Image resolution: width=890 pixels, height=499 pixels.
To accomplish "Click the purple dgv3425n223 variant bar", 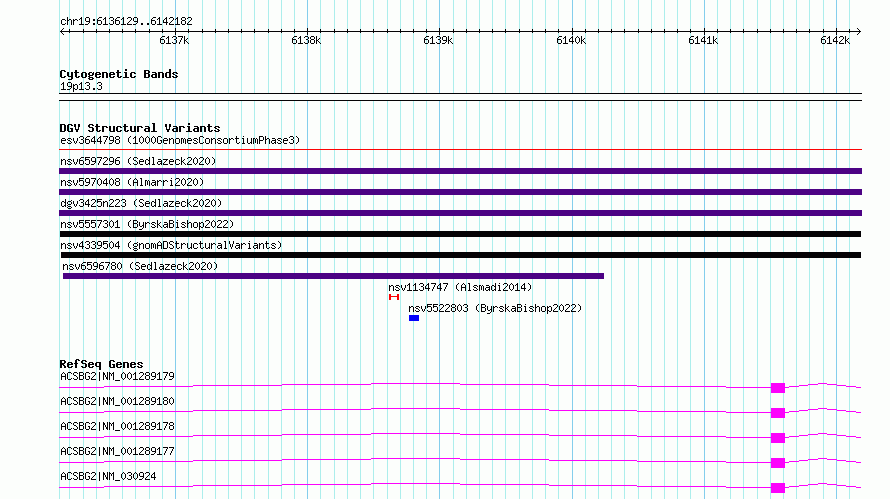I will (x=460, y=213).
